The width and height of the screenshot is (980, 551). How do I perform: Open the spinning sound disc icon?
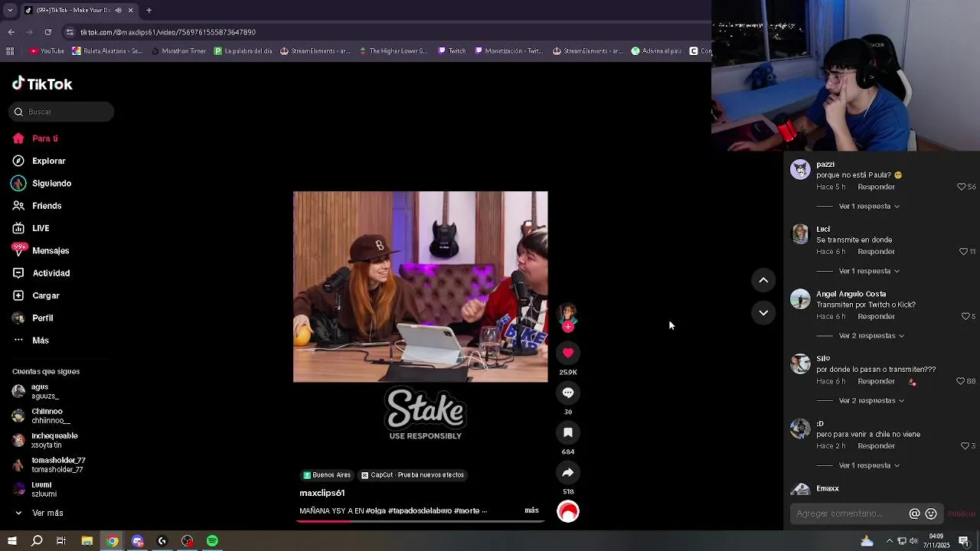568,511
